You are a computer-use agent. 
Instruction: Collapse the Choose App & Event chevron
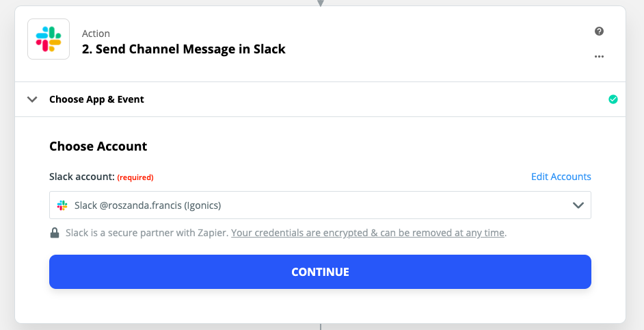coord(31,99)
